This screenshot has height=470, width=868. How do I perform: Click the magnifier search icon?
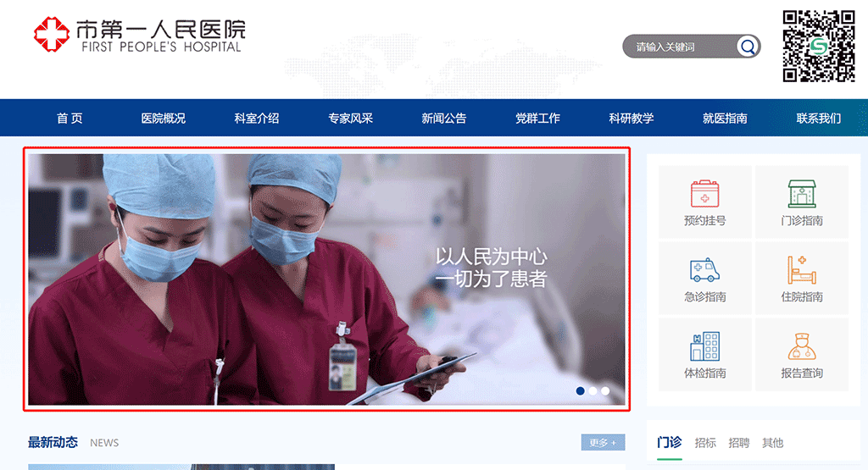(747, 47)
